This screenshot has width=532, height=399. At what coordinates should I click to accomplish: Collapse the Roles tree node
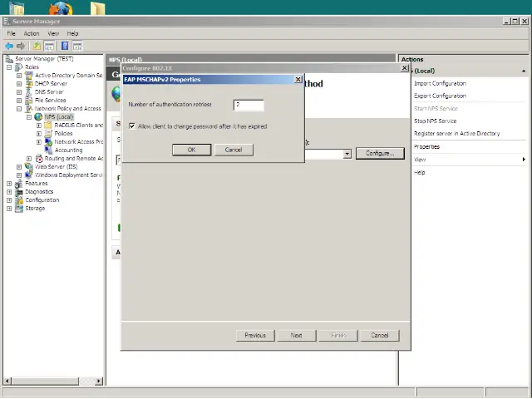(9, 67)
